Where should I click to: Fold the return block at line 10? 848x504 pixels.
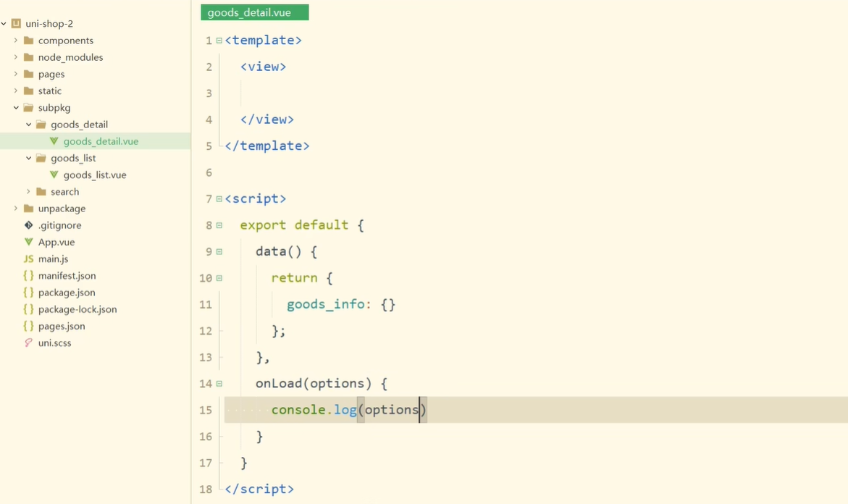tap(219, 278)
